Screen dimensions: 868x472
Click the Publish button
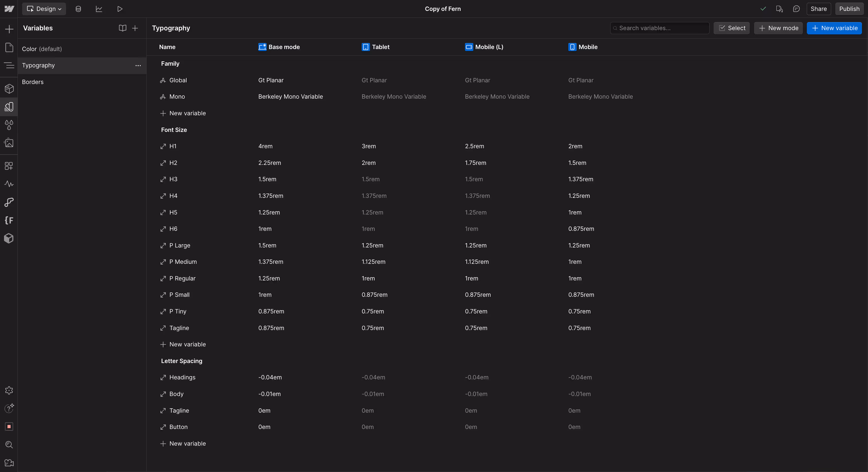849,9
